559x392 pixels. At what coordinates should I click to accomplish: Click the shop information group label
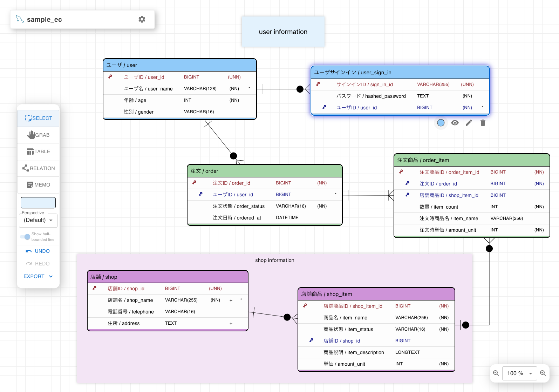pos(275,260)
